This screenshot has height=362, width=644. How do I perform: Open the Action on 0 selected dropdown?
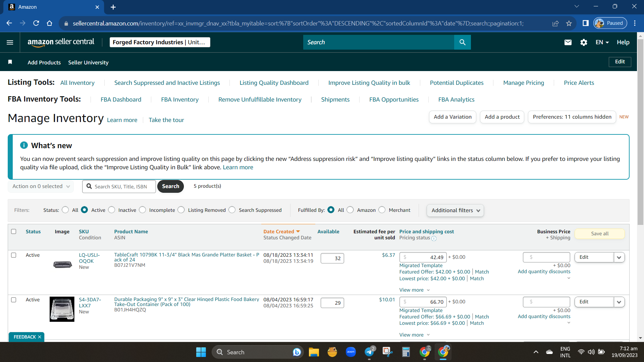pyautogui.click(x=41, y=186)
